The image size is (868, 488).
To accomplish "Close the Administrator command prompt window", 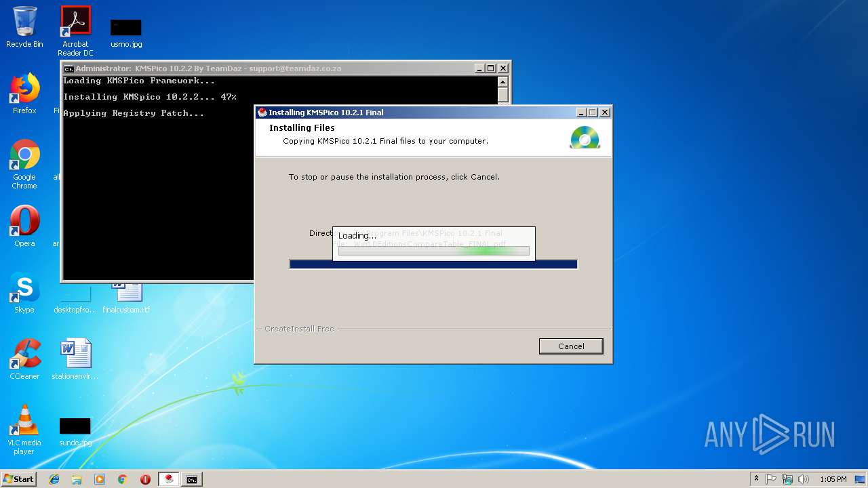I will click(503, 68).
